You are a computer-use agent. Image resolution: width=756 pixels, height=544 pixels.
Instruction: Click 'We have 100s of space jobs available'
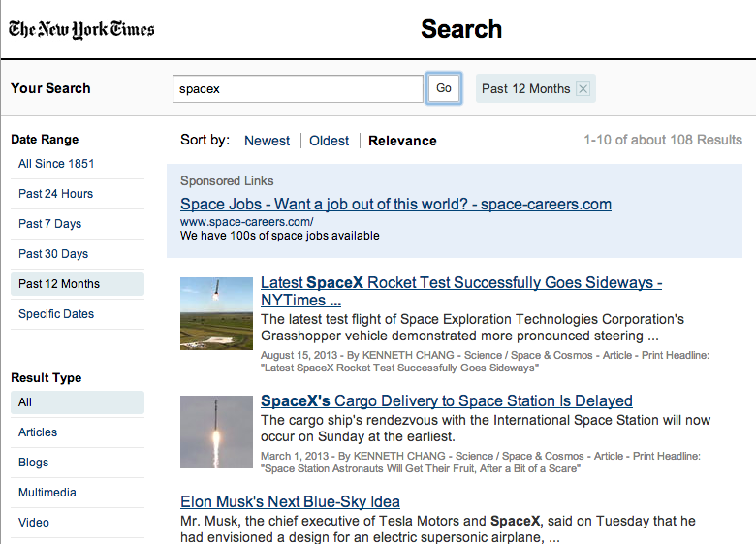tap(280, 236)
